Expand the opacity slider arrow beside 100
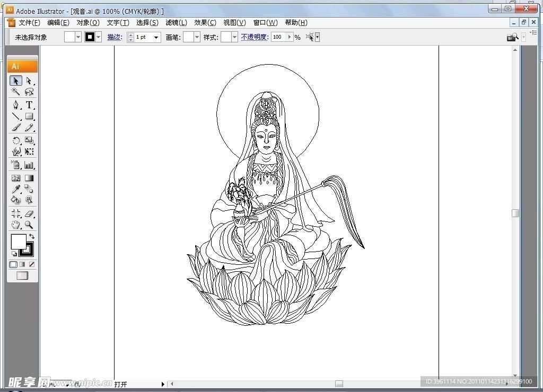The image size is (543, 392). click(x=290, y=37)
